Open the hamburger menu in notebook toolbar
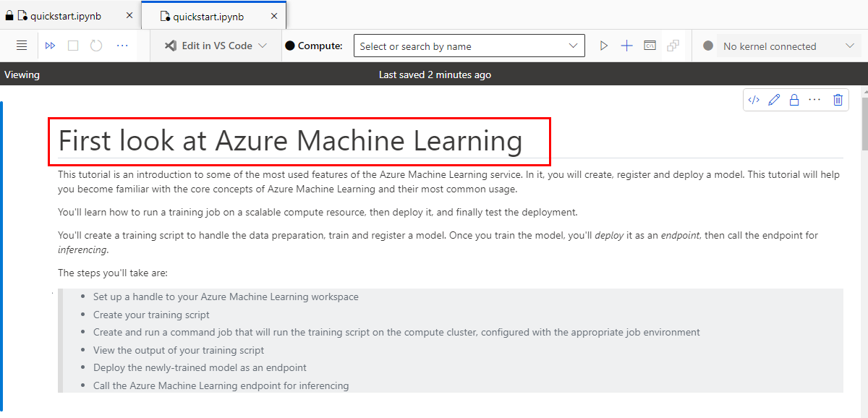The height and width of the screenshot is (418, 868). point(22,46)
